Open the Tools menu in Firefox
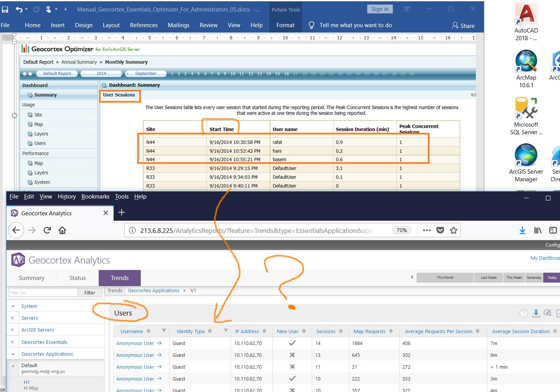The width and height of the screenshot is (560, 392). point(122,197)
